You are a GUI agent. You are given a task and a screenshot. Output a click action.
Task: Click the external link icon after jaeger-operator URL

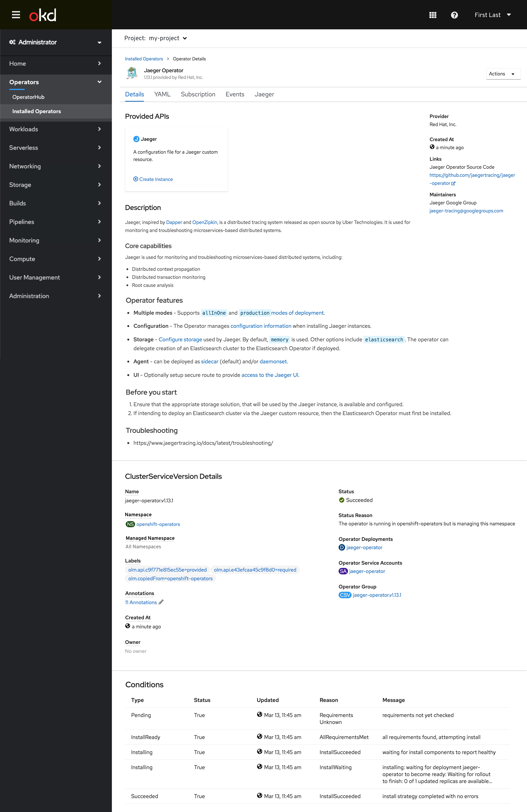[x=453, y=184]
